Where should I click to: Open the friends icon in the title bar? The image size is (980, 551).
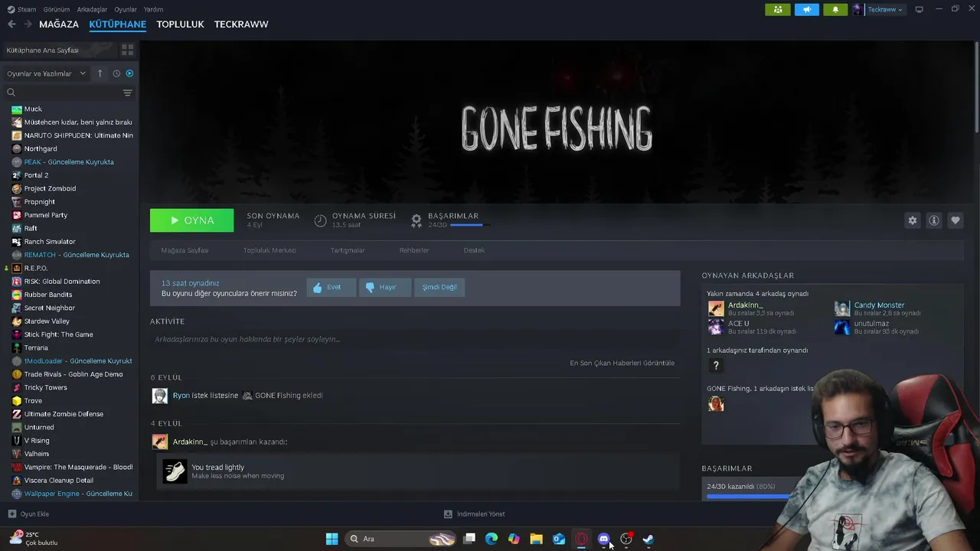(x=778, y=9)
